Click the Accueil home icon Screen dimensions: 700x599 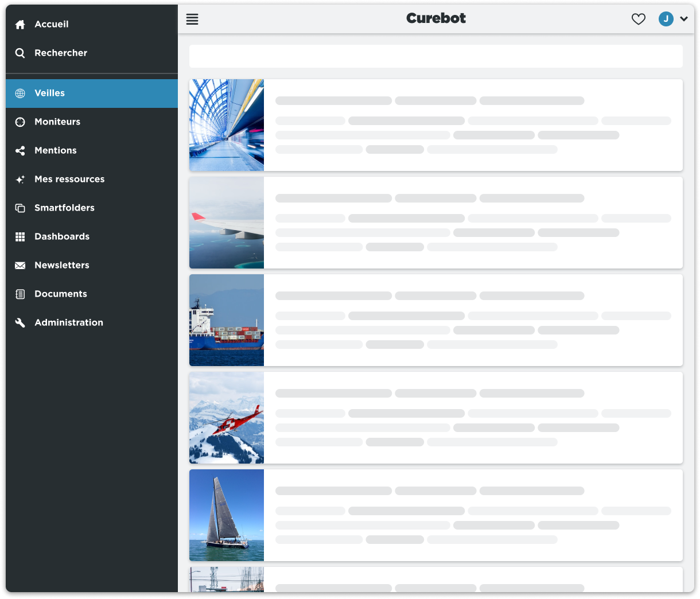20,24
